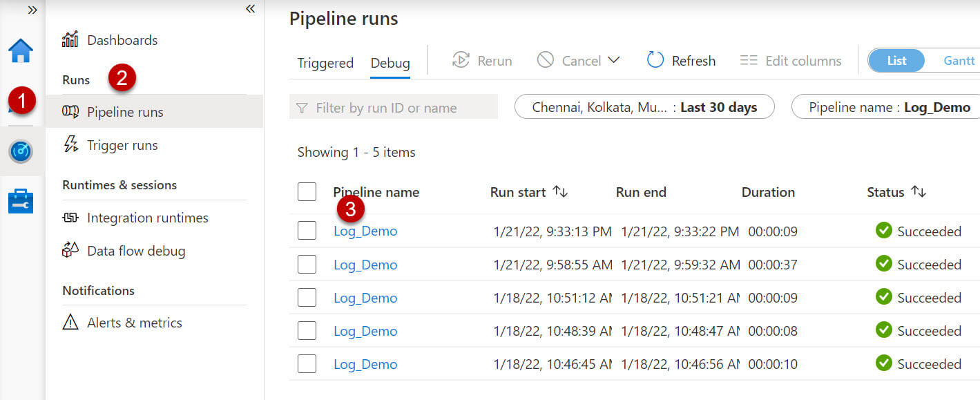Screen dimensions: 980x400
Task: Click the Rerun icon
Action: click(461, 61)
